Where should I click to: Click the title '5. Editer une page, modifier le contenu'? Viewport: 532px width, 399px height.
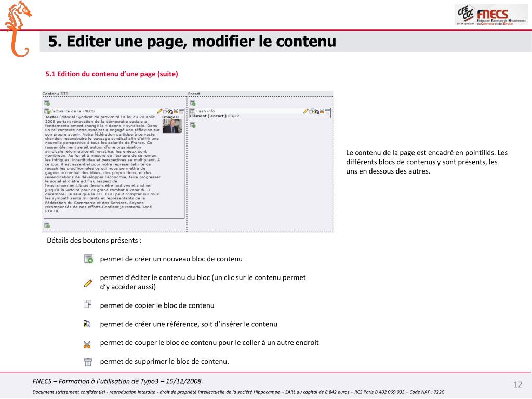tap(192, 42)
